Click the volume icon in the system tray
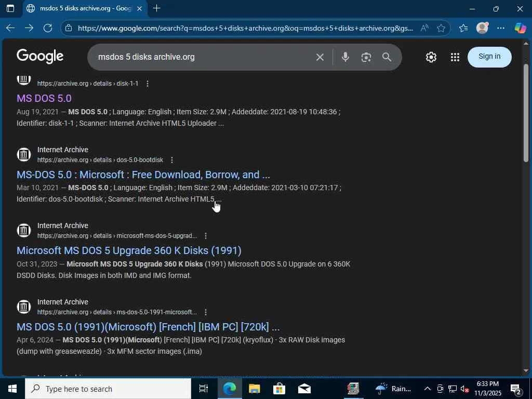 pos(464,389)
